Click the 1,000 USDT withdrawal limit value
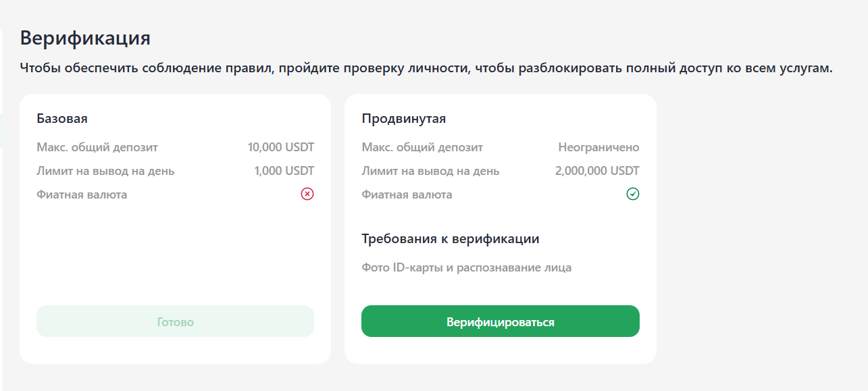868x391 pixels. 284,171
